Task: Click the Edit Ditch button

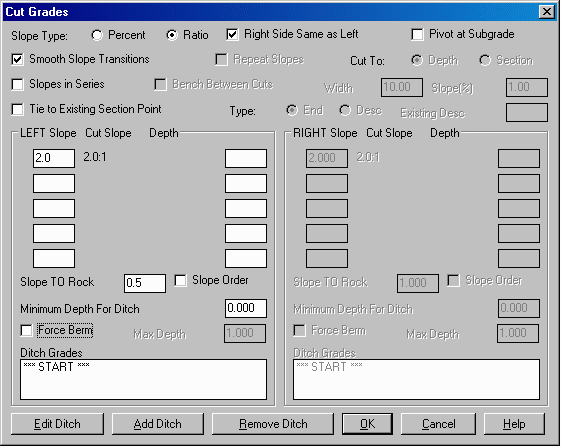Action: pos(57,424)
